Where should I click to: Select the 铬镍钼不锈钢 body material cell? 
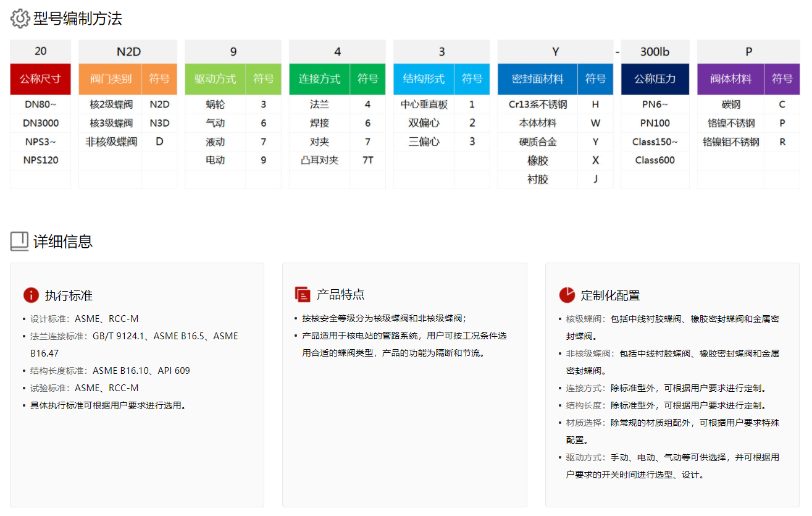[x=730, y=142]
